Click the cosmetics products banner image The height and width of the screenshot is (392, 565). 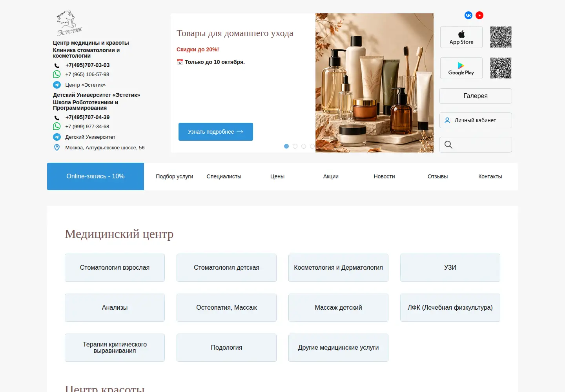(x=374, y=83)
